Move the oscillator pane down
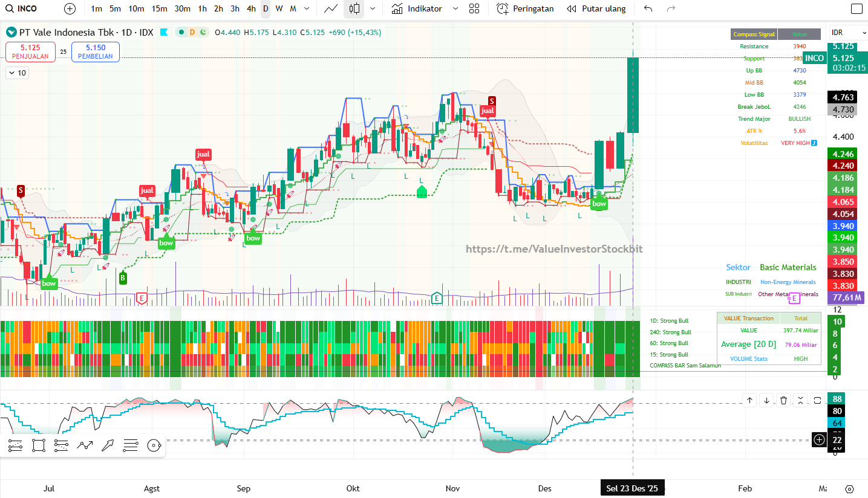This screenshot has height=498, width=868. (767, 400)
